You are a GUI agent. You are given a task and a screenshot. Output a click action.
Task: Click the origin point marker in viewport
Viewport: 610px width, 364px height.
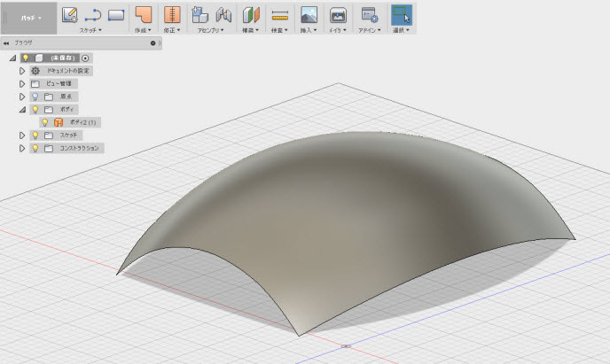pos(346,345)
